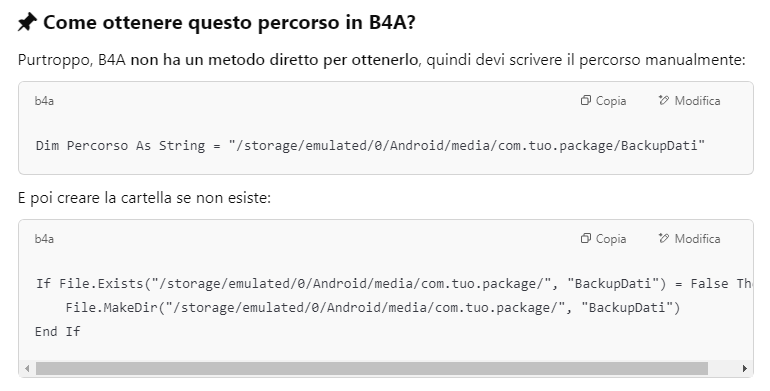The height and width of the screenshot is (391, 770).
Task: Click the File.MakeDir code line
Action: tap(373, 307)
